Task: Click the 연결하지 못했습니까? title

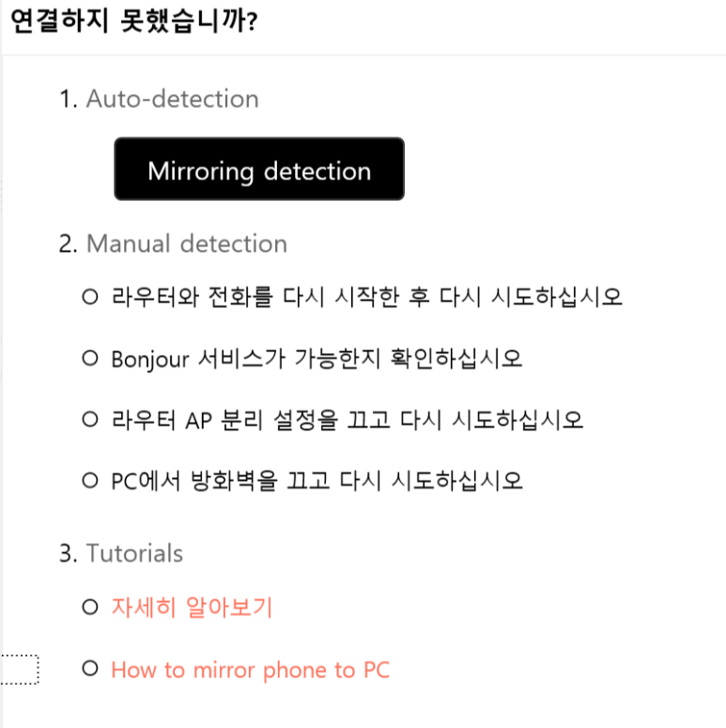Action: [x=133, y=21]
